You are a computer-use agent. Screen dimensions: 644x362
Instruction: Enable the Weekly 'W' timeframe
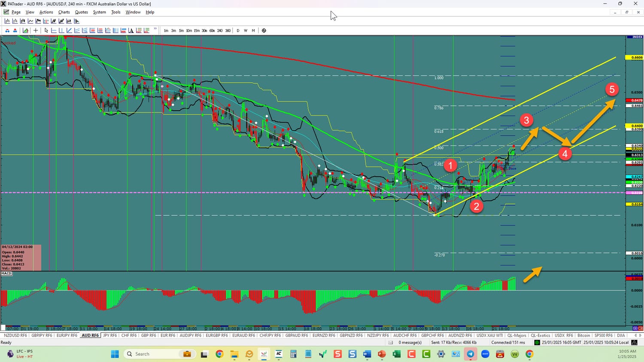[x=246, y=30]
